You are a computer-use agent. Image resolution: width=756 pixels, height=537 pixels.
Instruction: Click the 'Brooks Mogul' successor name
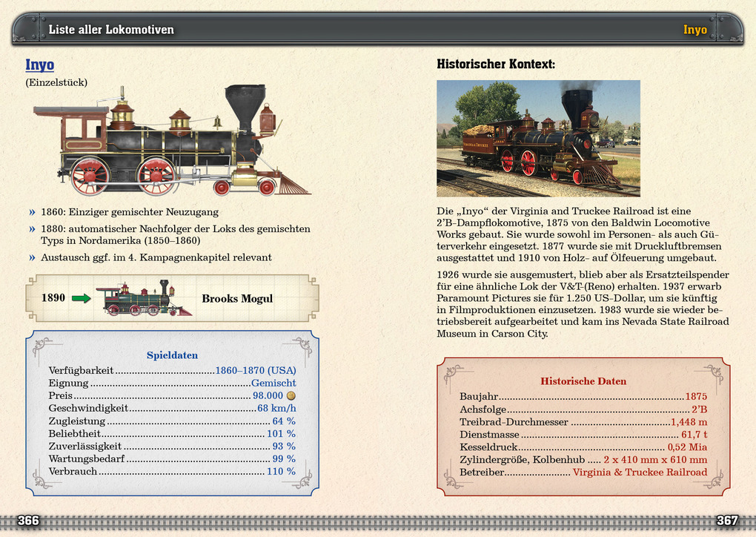237,298
